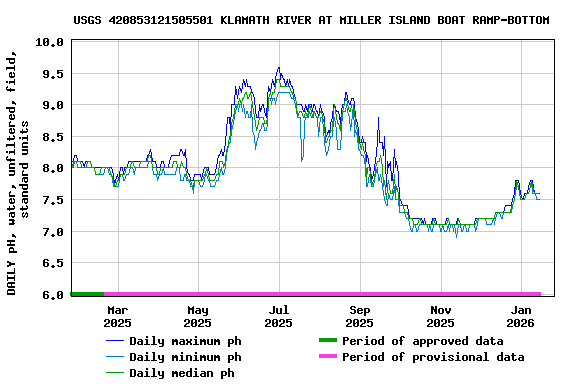Click the 8.5 y-axis tick label
576x384 pixels.
[x=53, y=137]
